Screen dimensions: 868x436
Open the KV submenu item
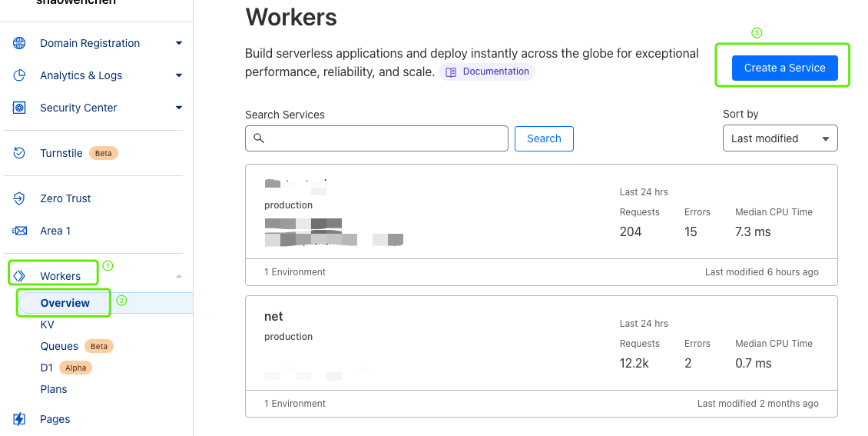47,325
